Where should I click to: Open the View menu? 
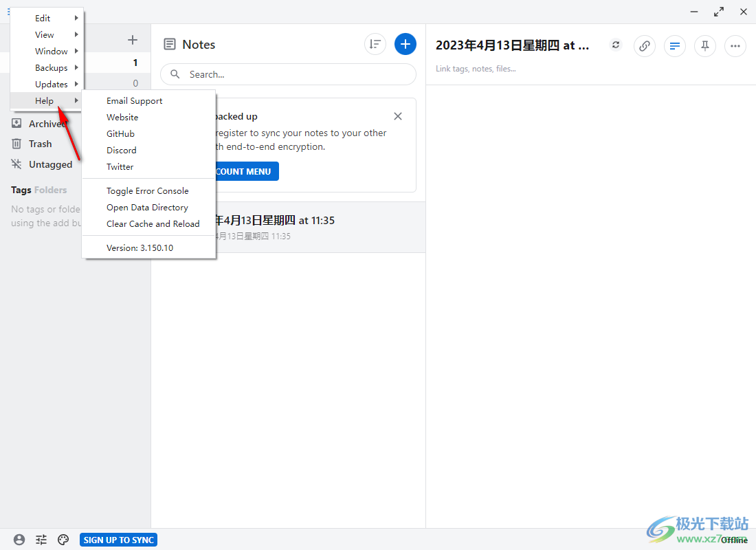point(47,34)
